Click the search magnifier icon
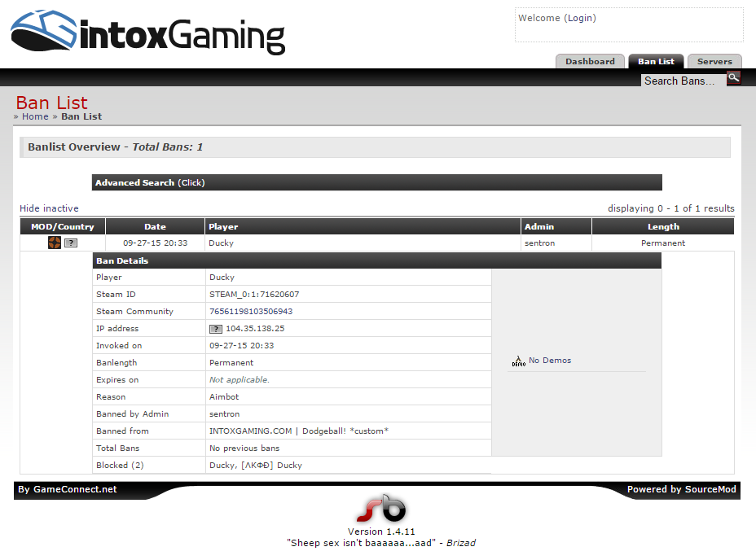Image resolution: width=756 pixels, height=560 pixels. (733, 78)
